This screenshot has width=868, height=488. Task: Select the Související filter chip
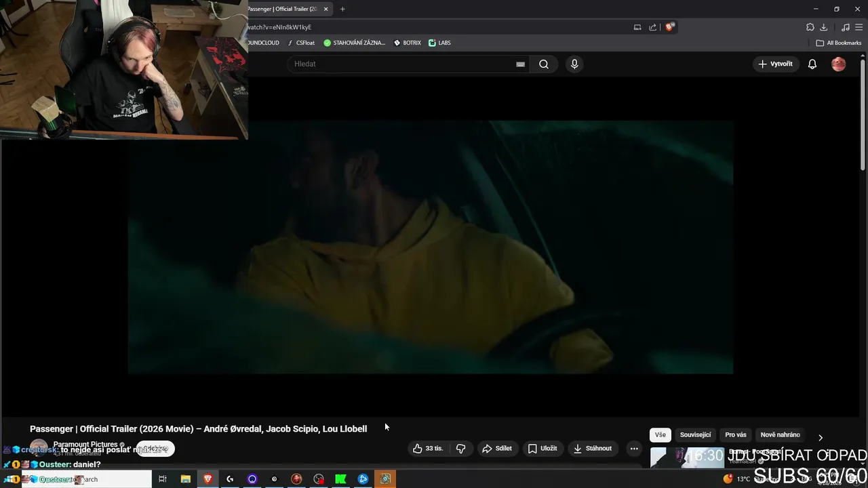coord(695,434)
